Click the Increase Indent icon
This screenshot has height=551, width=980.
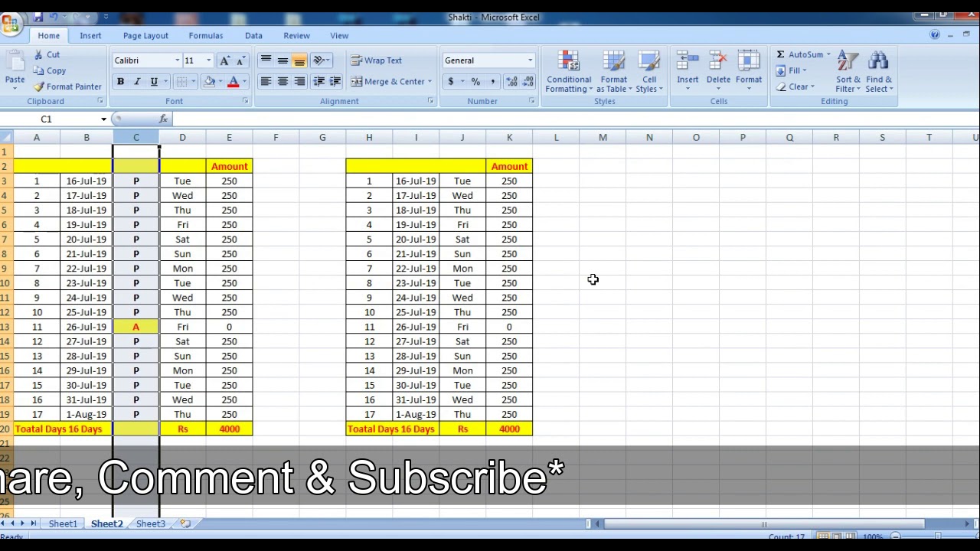point(335,82)
